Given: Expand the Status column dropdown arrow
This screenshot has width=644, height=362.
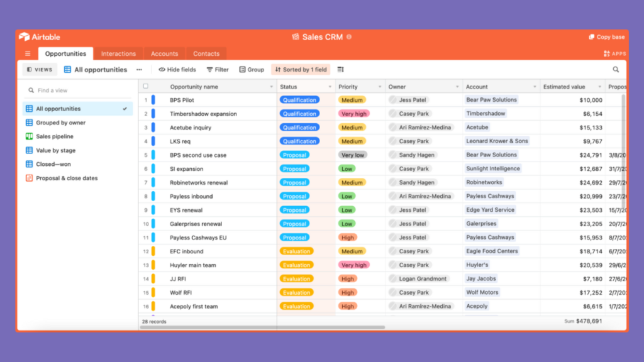Looking at the screenshot, I should 330,87.
